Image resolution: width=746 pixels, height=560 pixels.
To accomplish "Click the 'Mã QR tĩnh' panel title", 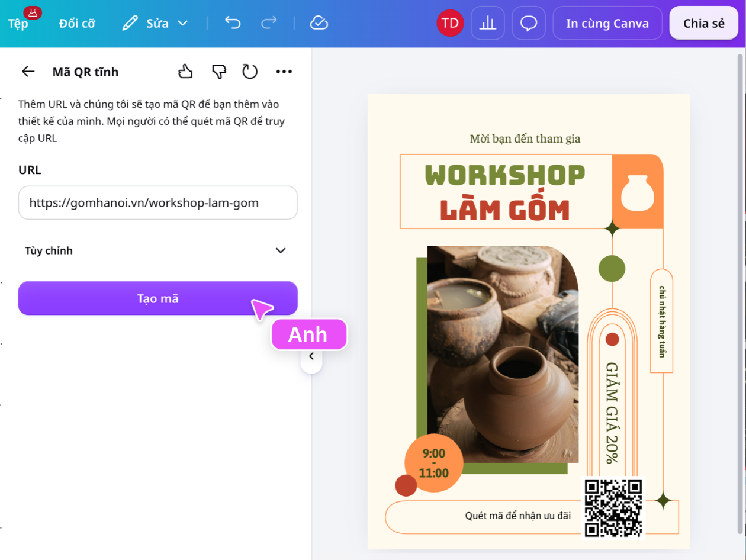I will point(85,72).
